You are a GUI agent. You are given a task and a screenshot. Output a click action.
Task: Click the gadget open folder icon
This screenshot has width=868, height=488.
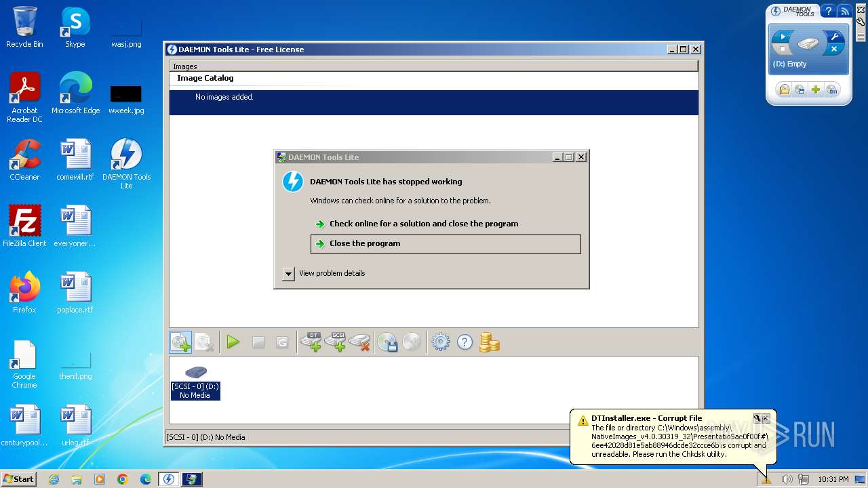click(x=784, y=89)
